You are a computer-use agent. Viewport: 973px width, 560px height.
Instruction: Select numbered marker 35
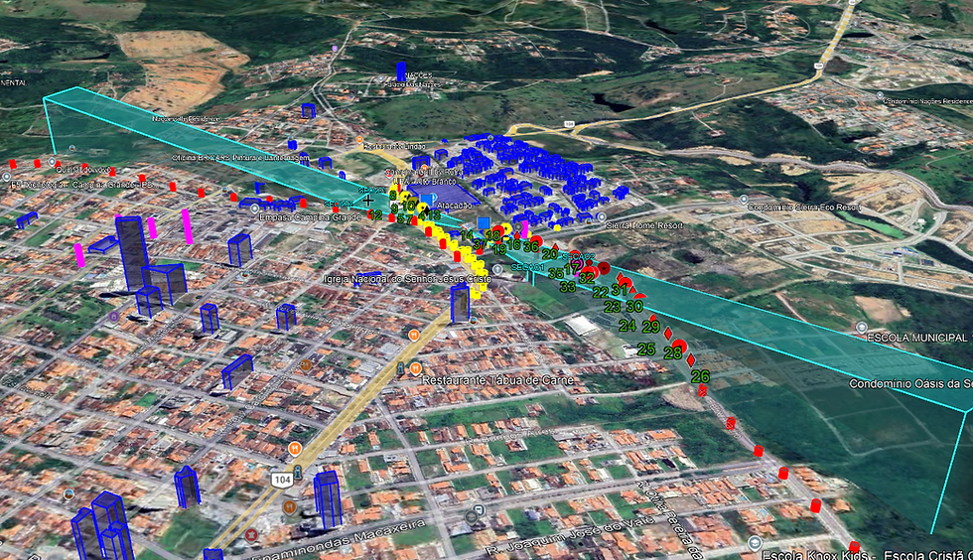556,274
